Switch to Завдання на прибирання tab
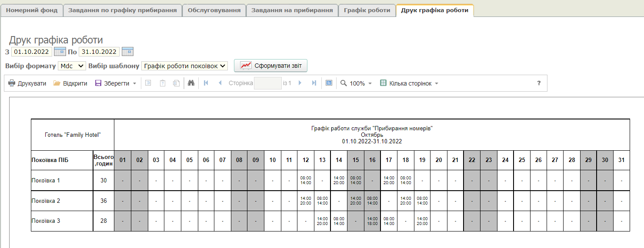This screenshot has height=248, width=644. pyautogui.click(x=292, y=10)
